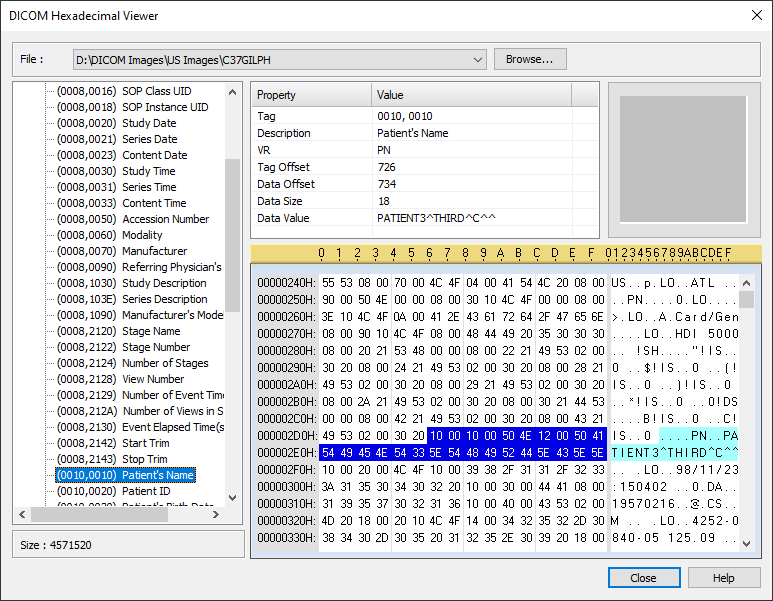773x601 pixels.
Task: Select the Data Value property row
Action: [284, 218]
